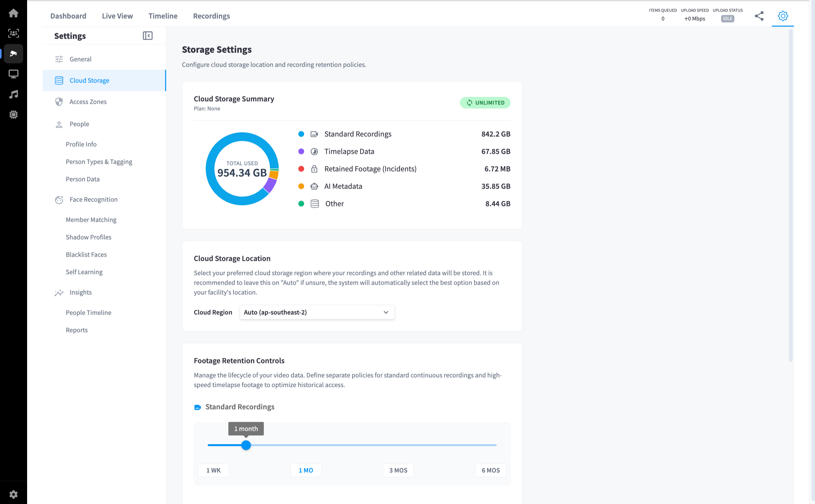Open Member Matching settings
This screenshot has height=504, width=815.
(91, 220)
